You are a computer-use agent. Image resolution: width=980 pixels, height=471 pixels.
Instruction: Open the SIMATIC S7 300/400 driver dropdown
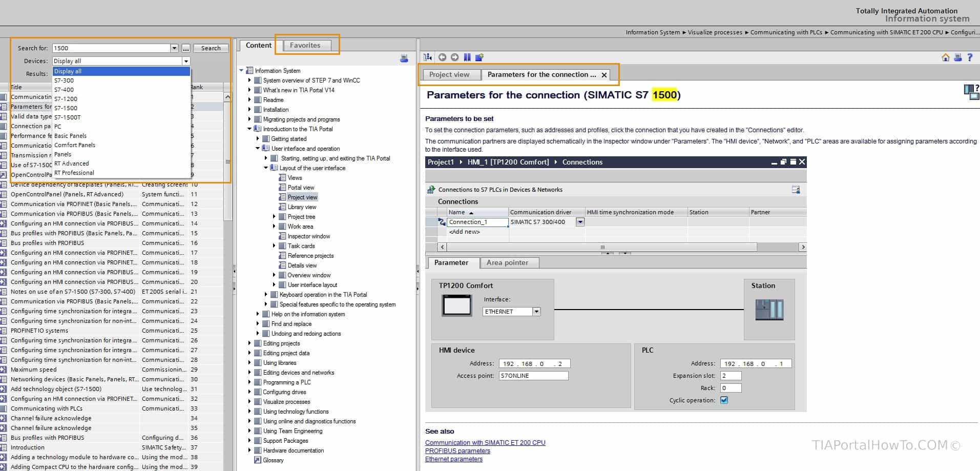[579, 221]
